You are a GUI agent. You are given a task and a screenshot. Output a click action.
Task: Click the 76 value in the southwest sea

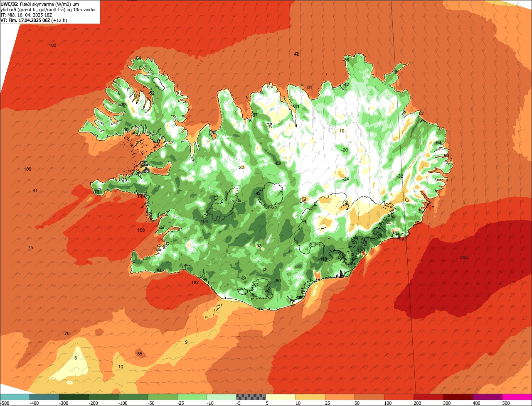[67, 333]
